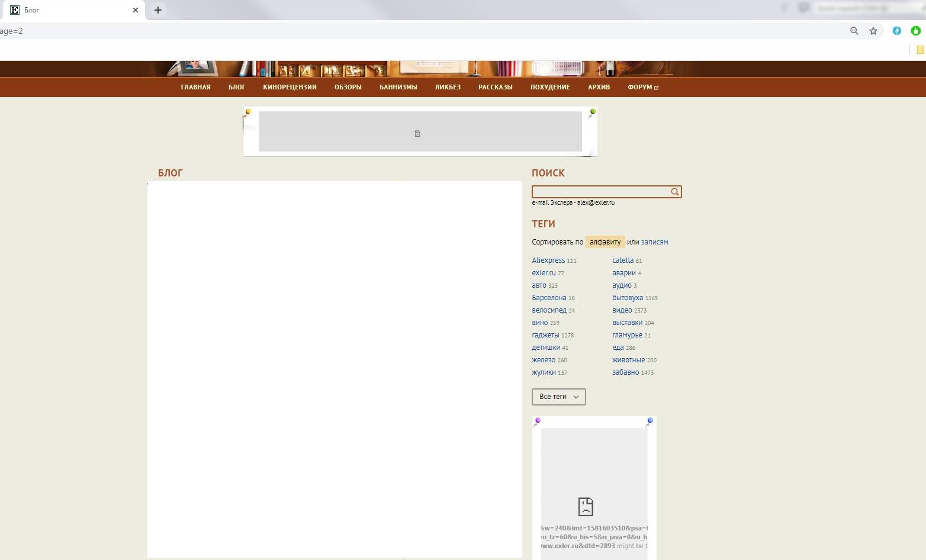The image size is (926, 560).
Task: Bookmark this page with the star icon
Action: coord(873,31)
